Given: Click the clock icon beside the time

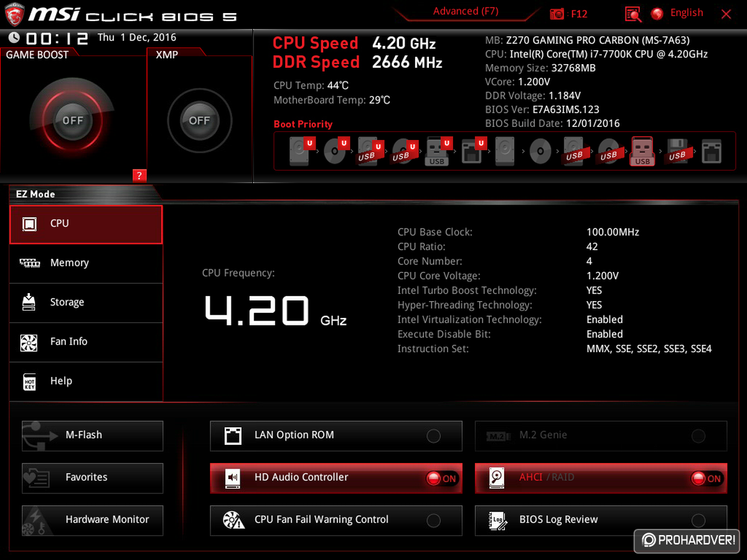Looking at the screenshot, I should [14, 37].
